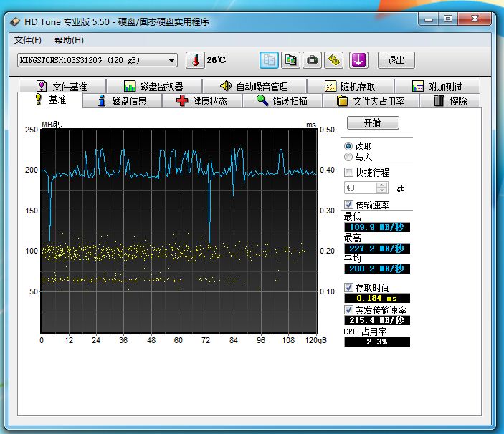Switch to the 自动噪音管理 tab

pos(254,87)
